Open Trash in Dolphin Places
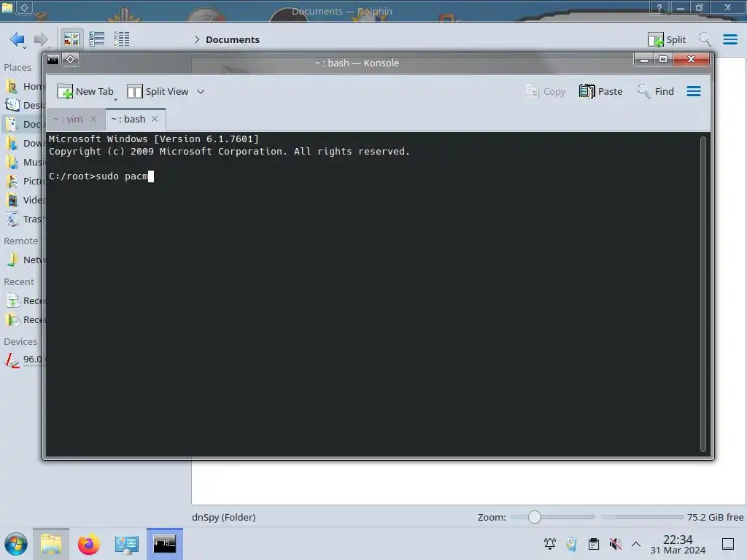 [x=23, y=219]
